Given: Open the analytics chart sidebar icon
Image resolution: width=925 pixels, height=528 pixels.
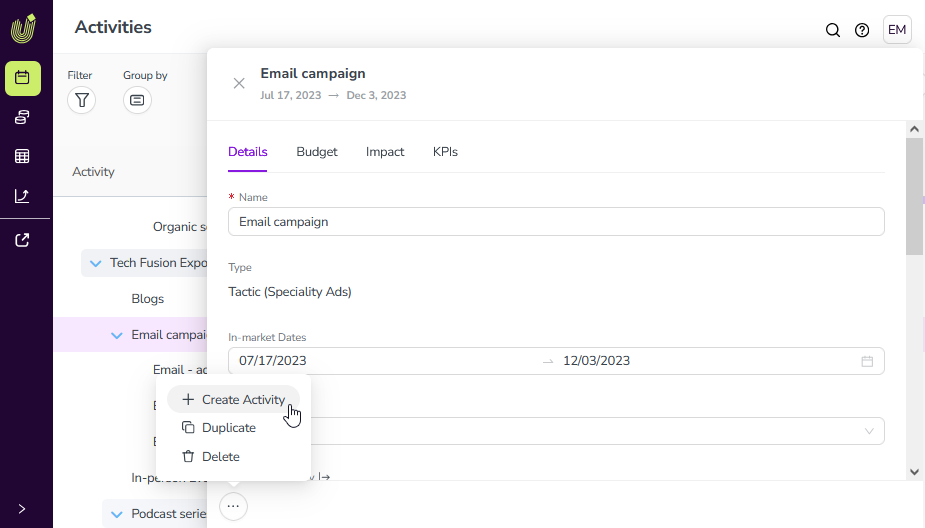Looking at the screenshot, I should [x=22, y=196].
